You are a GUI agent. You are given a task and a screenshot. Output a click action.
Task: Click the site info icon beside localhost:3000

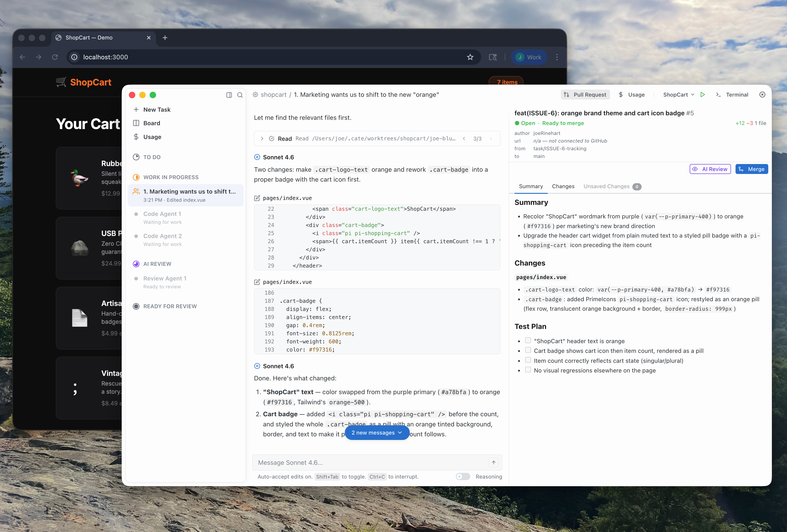(74, 57)
